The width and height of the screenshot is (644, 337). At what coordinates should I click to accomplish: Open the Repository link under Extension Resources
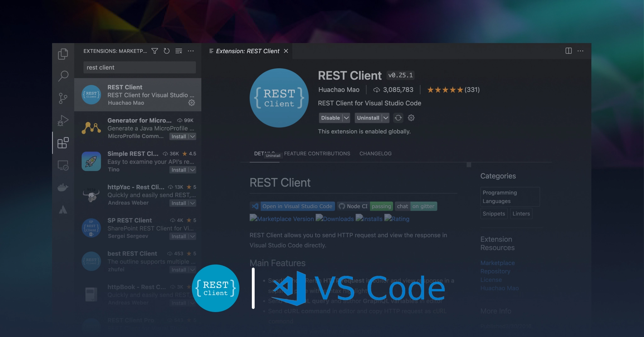click(x=495, y=271)
